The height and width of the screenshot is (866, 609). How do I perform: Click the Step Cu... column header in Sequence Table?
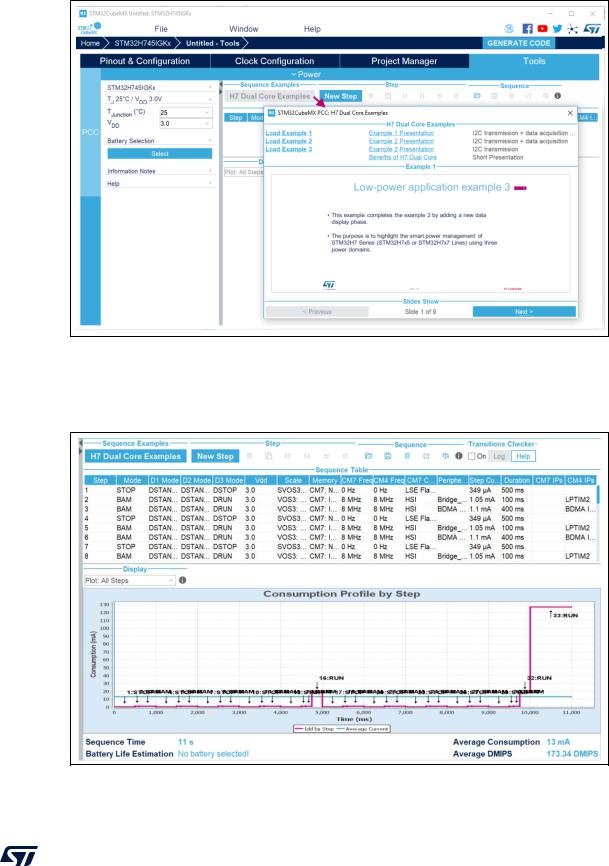point(484,480)
